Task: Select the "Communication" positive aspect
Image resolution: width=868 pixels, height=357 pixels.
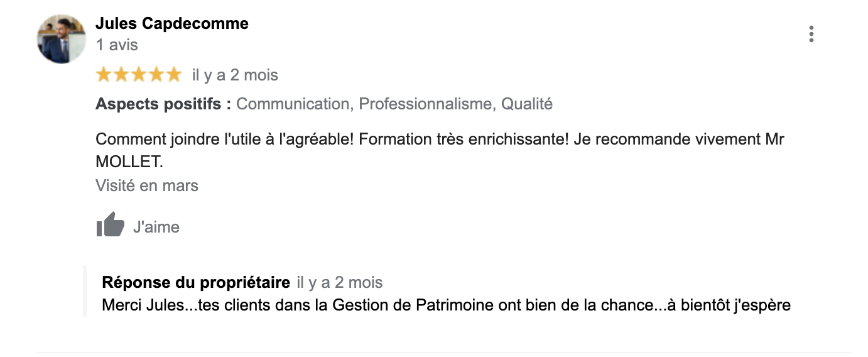Action: point(292,104)
